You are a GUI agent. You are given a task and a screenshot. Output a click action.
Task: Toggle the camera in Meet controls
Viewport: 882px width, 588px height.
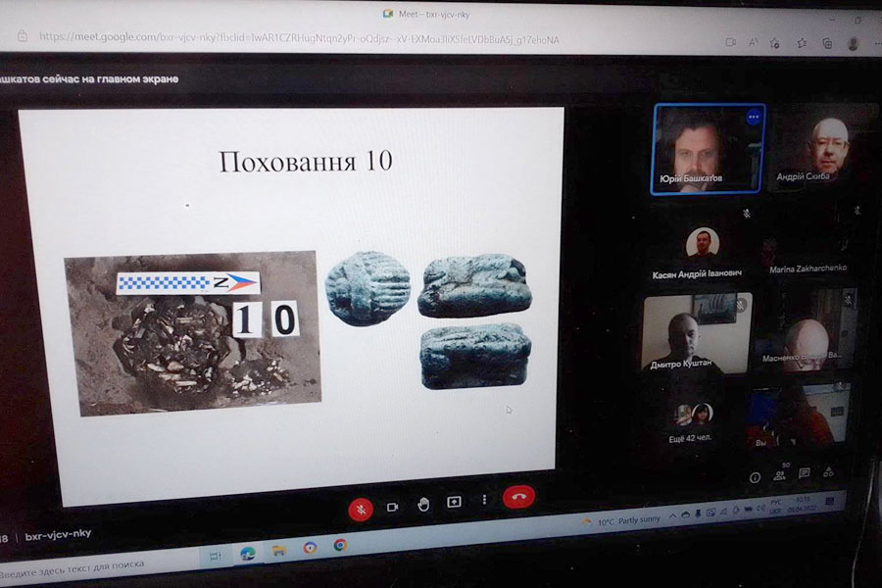point(393,507)
